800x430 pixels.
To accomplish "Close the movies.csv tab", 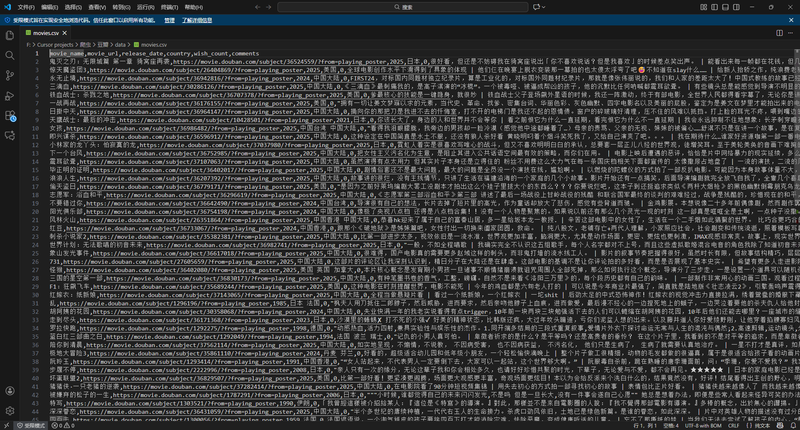I will point(65,33).
